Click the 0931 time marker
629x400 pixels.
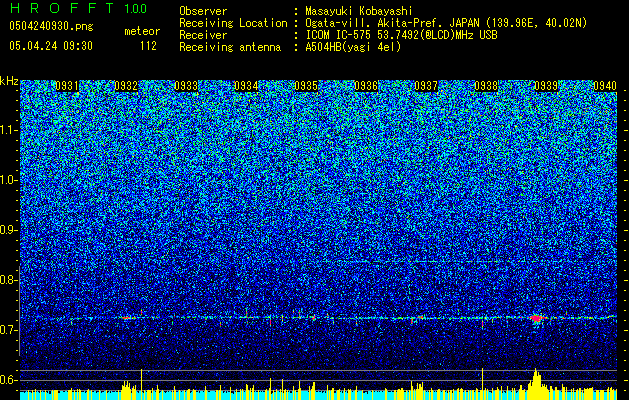tap(67, 86)
